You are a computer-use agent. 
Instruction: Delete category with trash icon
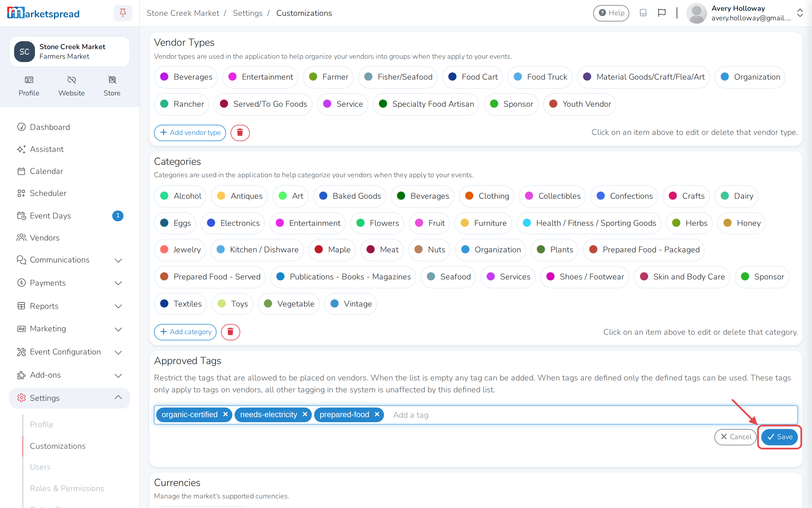pyautogui.click(x=231, y=332)
